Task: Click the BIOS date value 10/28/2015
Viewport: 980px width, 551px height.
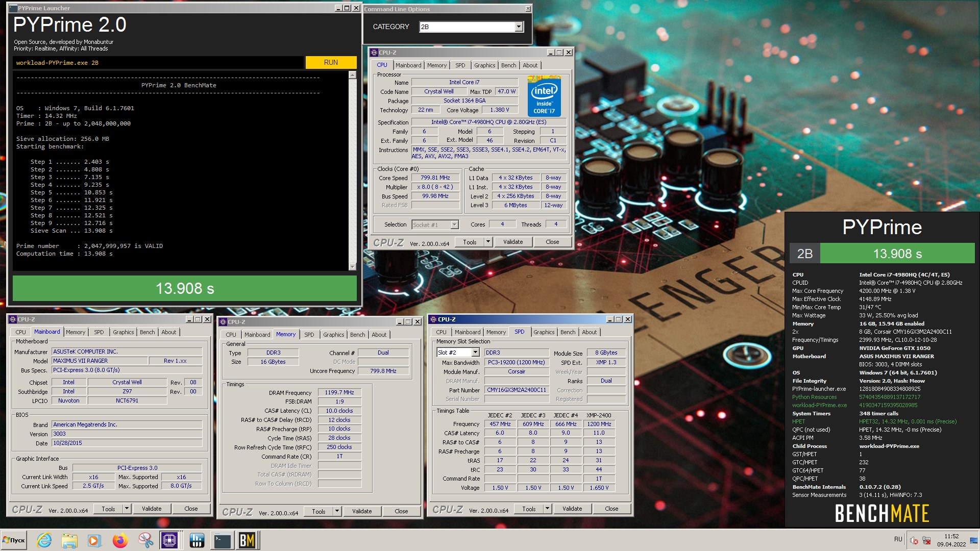Action: click(x=127, y=443)
